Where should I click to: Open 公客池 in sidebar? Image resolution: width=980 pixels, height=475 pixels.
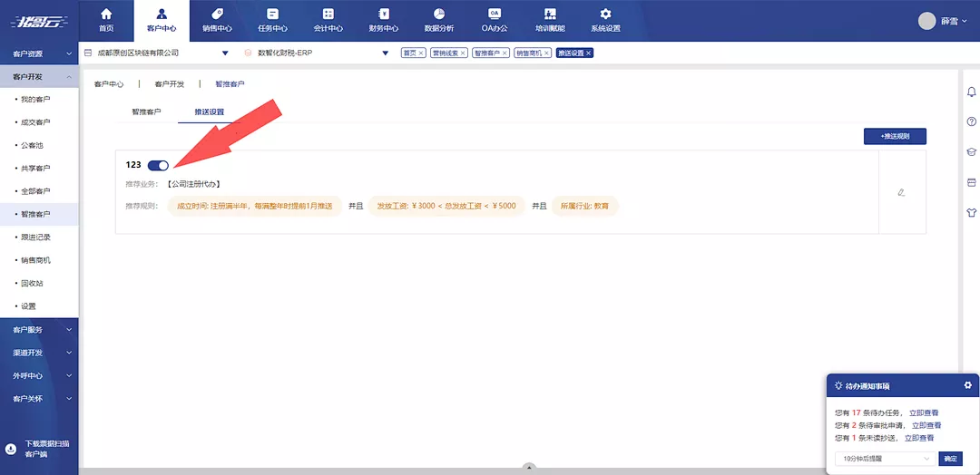[x=32, y=145]
